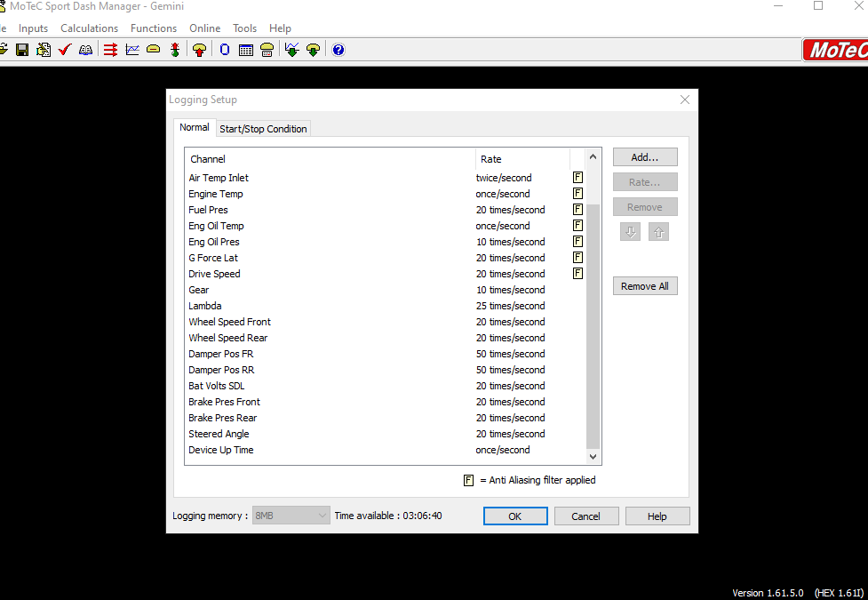Select the Lambda channel row
Screen dimensions: 868x600
pos(386,306)
